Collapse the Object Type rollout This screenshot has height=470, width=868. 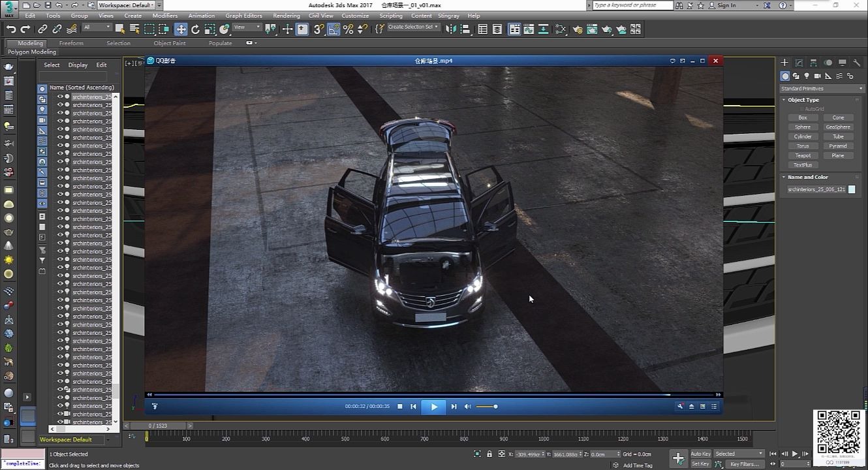click(x=803, y=100)
